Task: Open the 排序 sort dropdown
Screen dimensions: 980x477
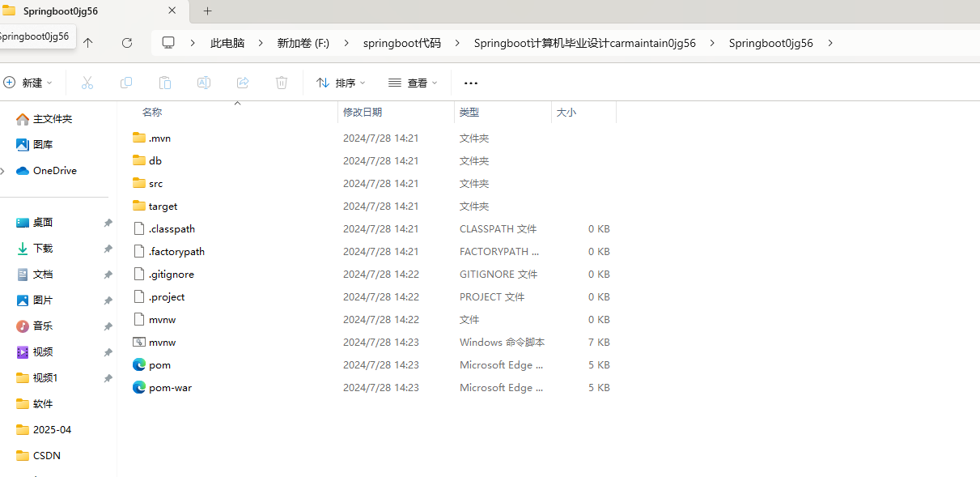Action: [x=341, y=83]
